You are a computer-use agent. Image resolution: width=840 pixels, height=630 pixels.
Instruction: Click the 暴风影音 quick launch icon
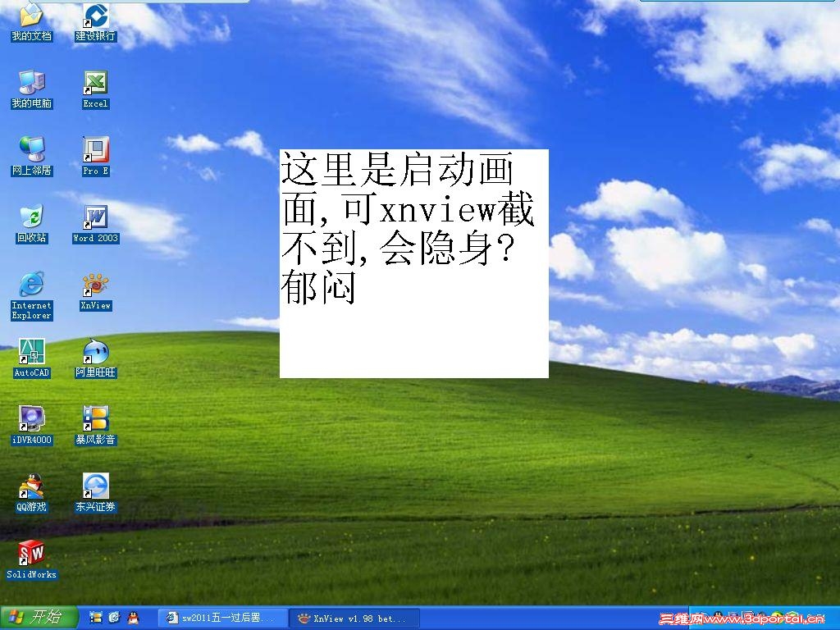[x=95, y=618]
